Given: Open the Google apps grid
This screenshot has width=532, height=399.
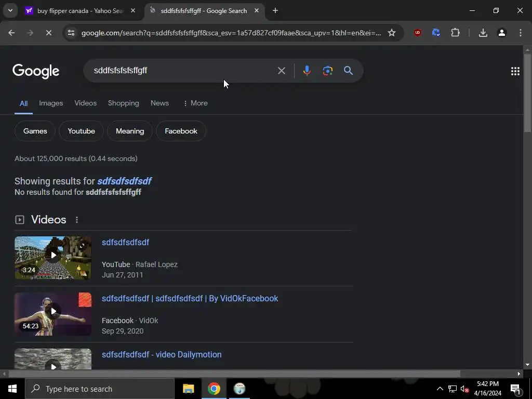Looking at the screenshot, I should click(515, 71).
